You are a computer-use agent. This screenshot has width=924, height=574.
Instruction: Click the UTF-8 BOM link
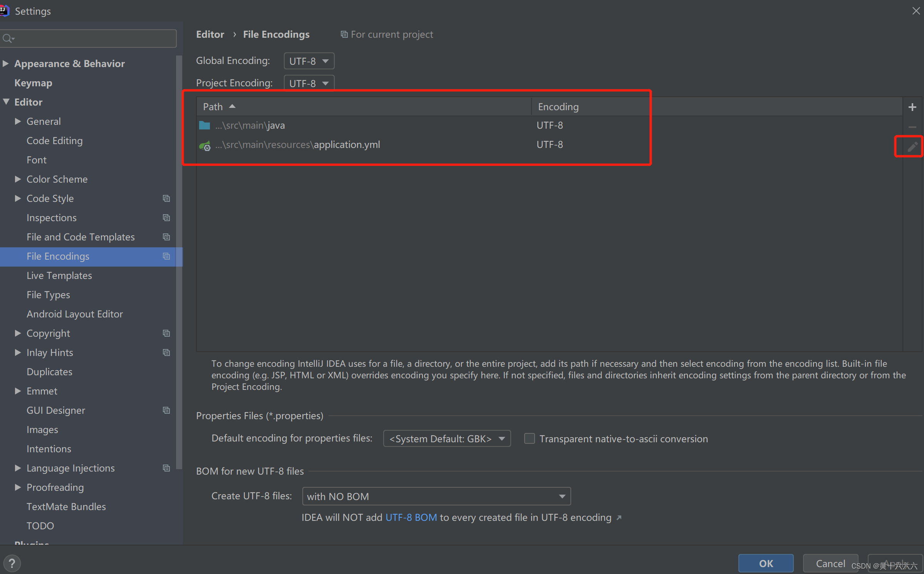[411, 517]
